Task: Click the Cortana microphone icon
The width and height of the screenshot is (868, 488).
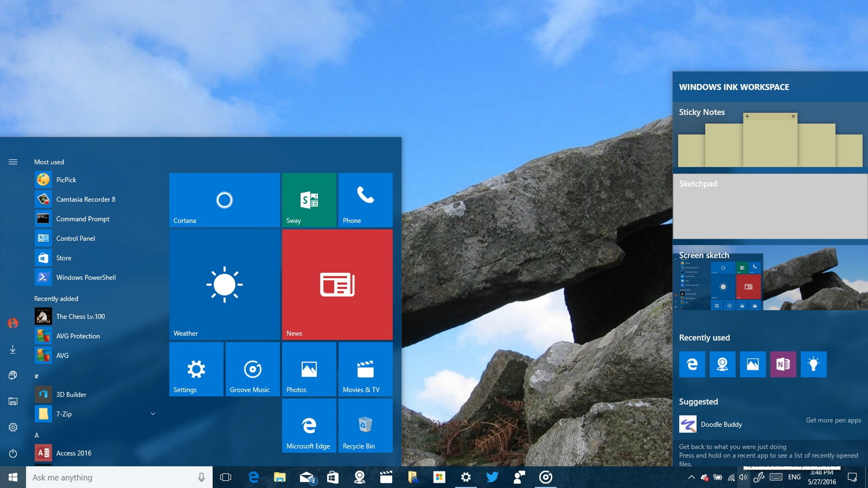Action: (x=201, y=477)
